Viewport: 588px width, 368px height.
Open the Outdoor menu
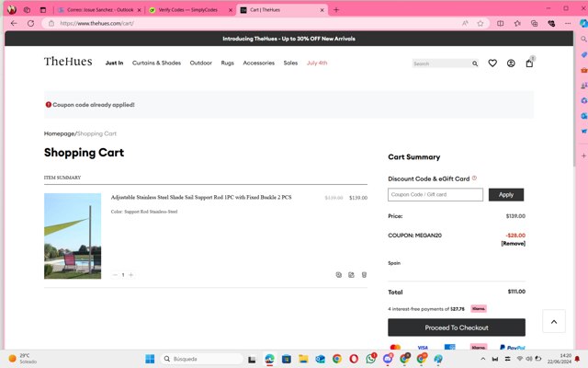coord(200,63)
